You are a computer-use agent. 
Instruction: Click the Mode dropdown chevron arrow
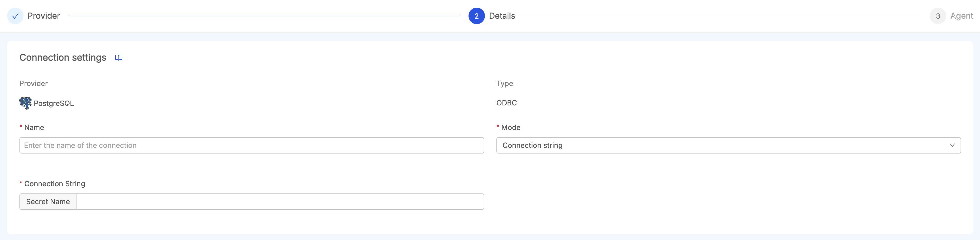coord(953,145)
